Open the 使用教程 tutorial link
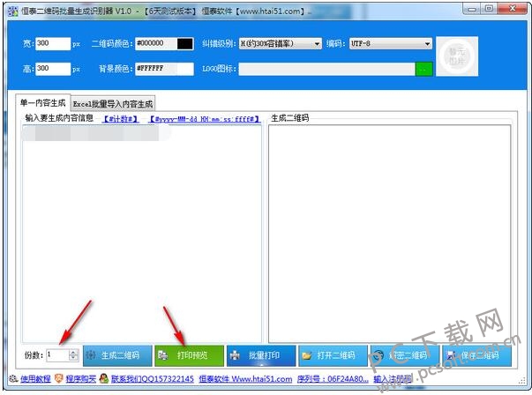 click(35, 379)
